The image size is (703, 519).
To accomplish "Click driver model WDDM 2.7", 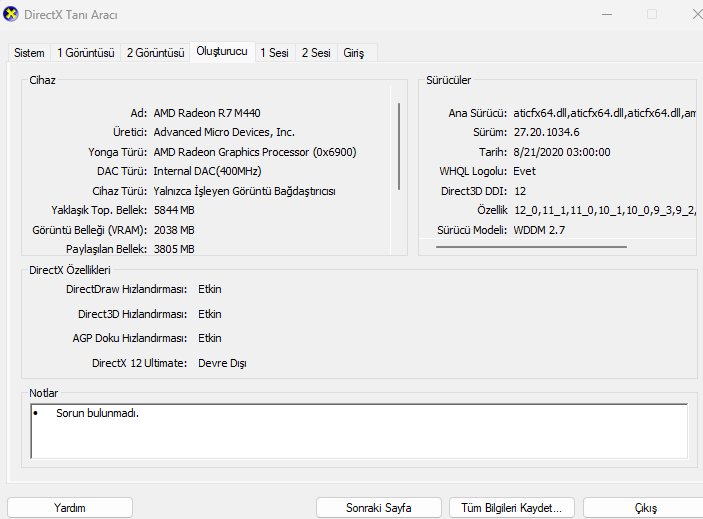I will pos(539,230).
